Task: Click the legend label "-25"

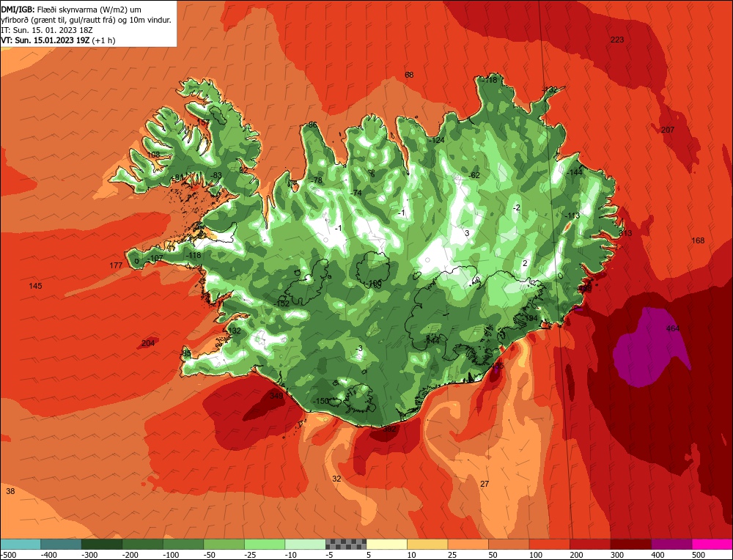Action: tap(251, 555)
